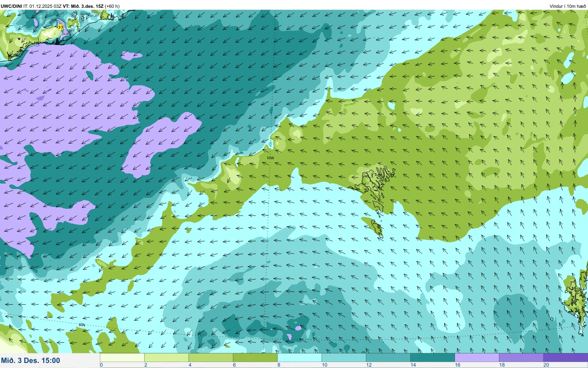The height and width of the screenshot is (368, 588).
Task: Click the yellow '33' wind maximum marker
Action: [x=61, y=27]
